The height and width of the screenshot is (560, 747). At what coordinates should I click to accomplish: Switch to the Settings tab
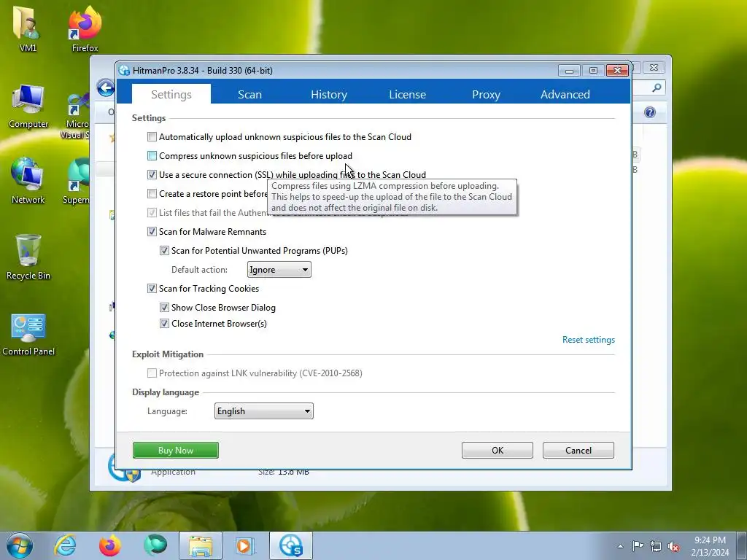(x=171, y=94)
